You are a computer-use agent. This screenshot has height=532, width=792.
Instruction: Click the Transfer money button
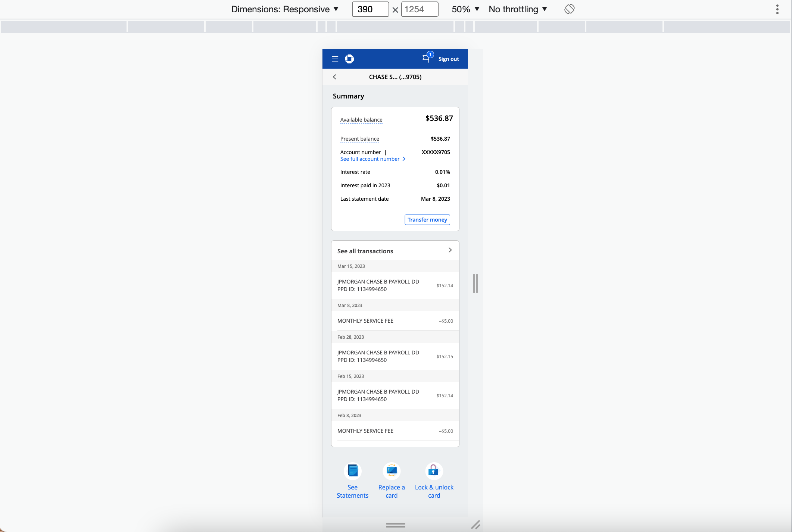click(427, 220)
